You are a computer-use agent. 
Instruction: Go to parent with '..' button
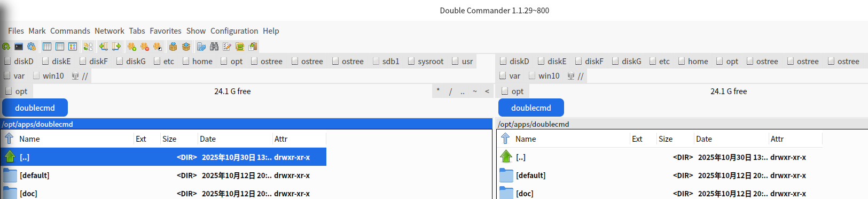tap(463, 91)
